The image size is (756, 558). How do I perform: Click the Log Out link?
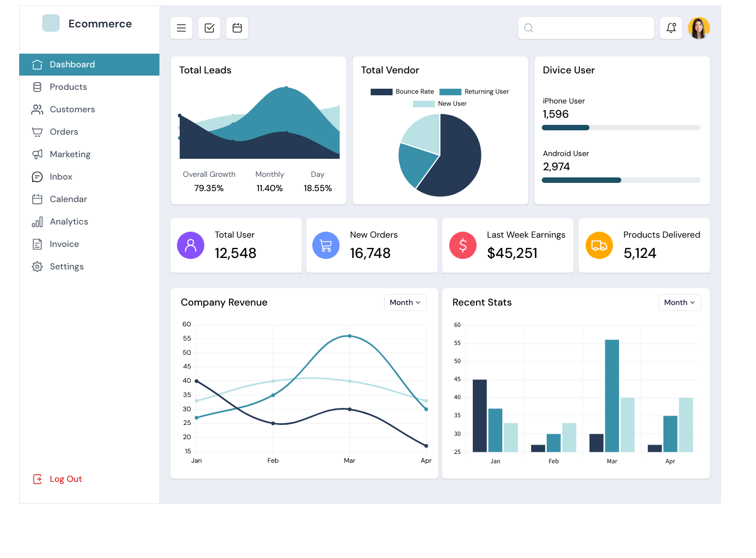65,479
